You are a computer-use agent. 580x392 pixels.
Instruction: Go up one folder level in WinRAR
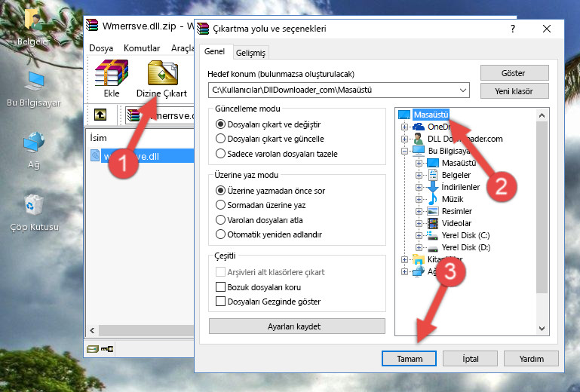pyautogui.click(x=100, y=115)
